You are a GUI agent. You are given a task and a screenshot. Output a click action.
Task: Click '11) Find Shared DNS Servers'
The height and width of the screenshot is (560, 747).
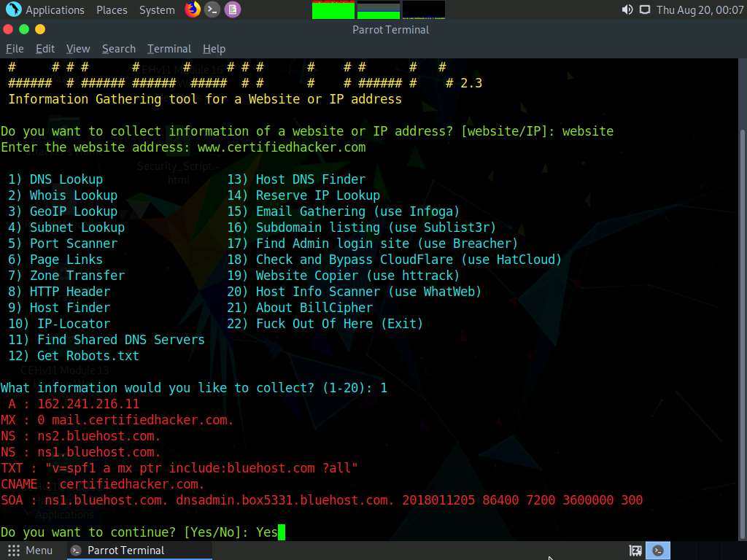coord(107,340)
